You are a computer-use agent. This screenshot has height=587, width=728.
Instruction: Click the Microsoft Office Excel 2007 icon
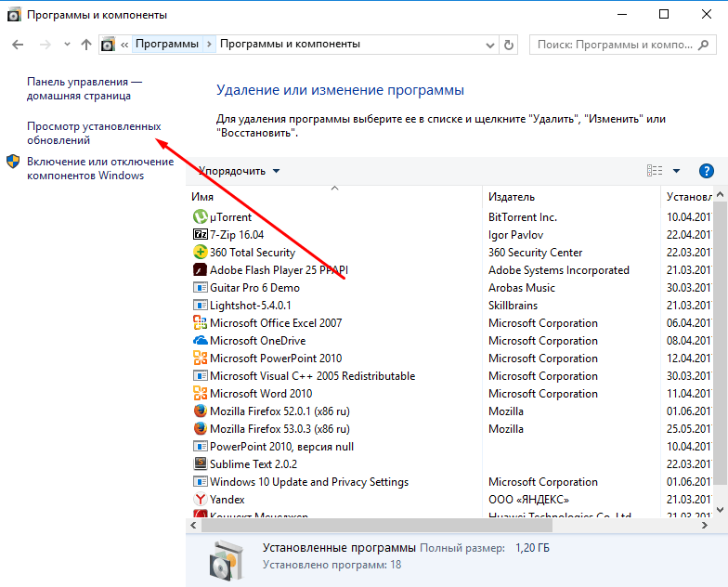[x=201, y=323]
